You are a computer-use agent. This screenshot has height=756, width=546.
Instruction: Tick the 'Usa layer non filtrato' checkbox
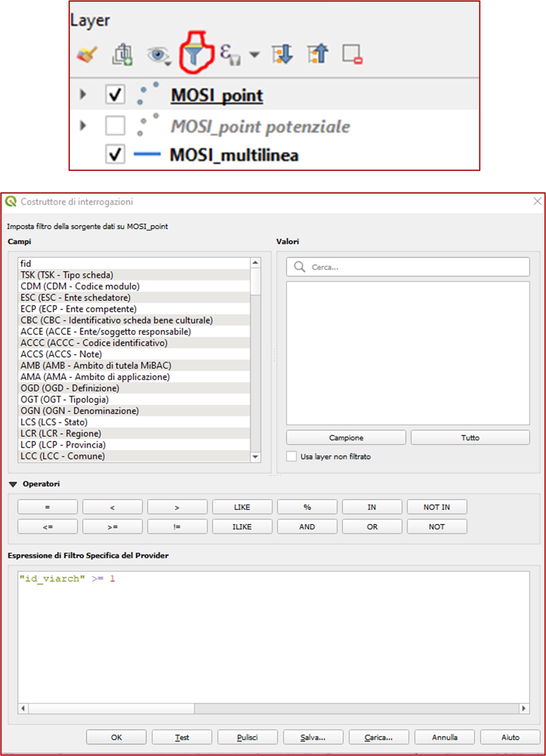coord(292,457)
